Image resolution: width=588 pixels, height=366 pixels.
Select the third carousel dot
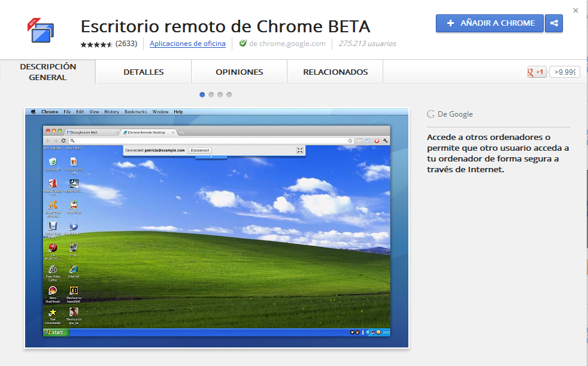[220, 94]
